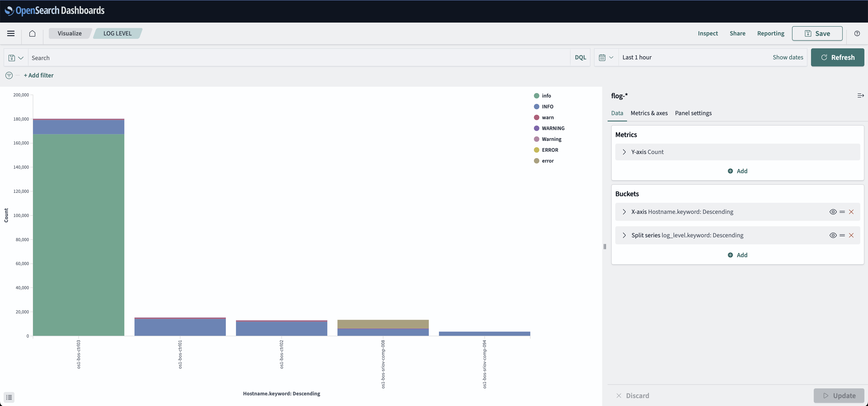Grab X-axis bucket reorder handle

pos(842,212)
